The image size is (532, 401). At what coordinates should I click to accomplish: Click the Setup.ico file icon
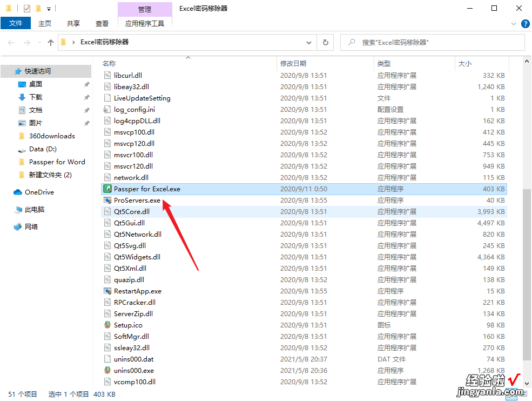coord(107,325)
